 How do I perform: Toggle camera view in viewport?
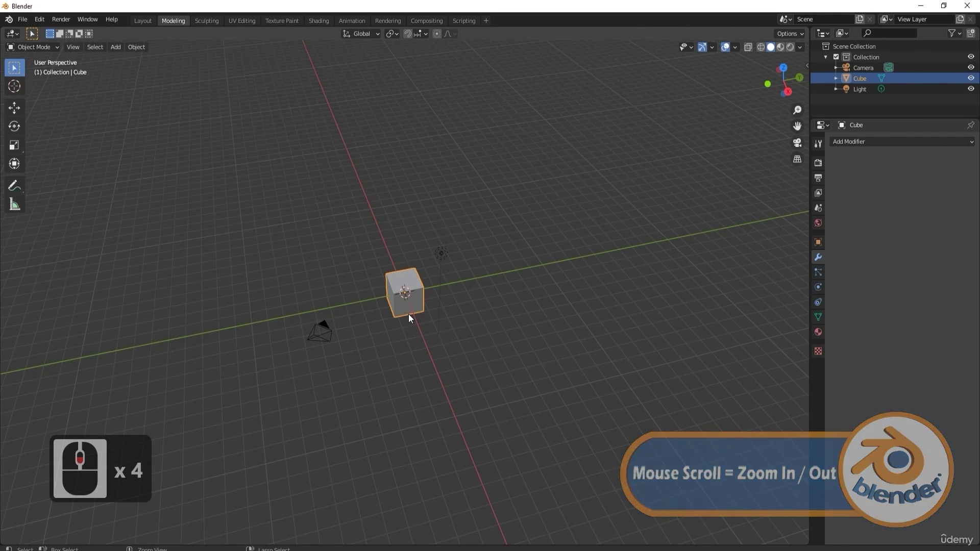[797, 143]
